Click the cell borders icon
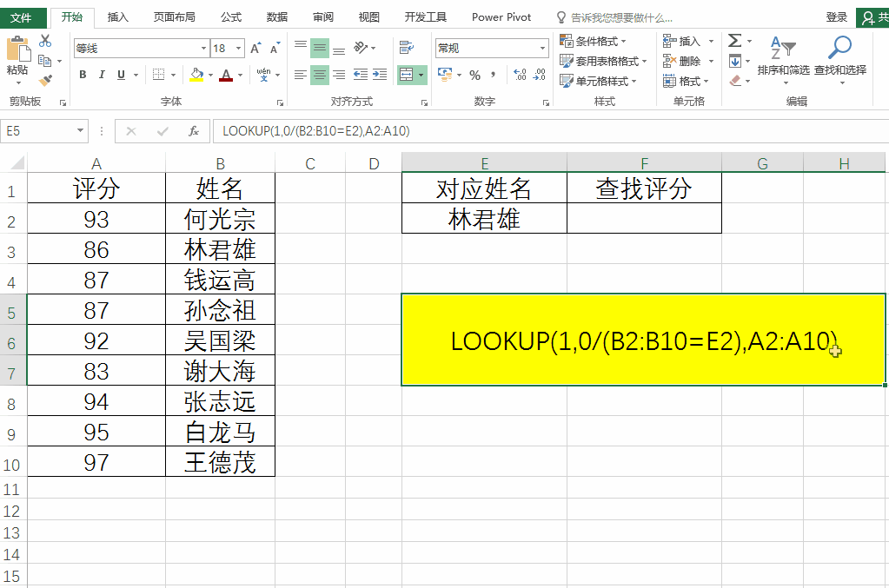889x588 pixels. click(x=159, y=74)
